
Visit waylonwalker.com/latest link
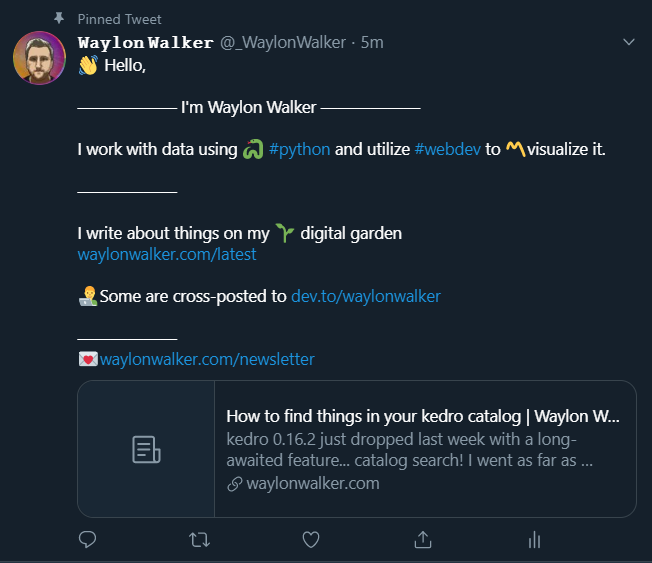[167, 254]
